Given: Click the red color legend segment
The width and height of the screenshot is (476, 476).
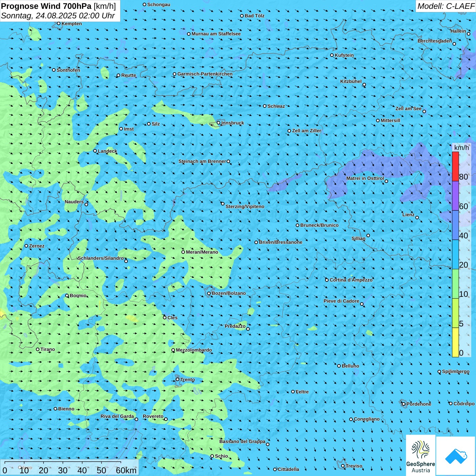Looking at the screenshot, I should click(455, 166).
